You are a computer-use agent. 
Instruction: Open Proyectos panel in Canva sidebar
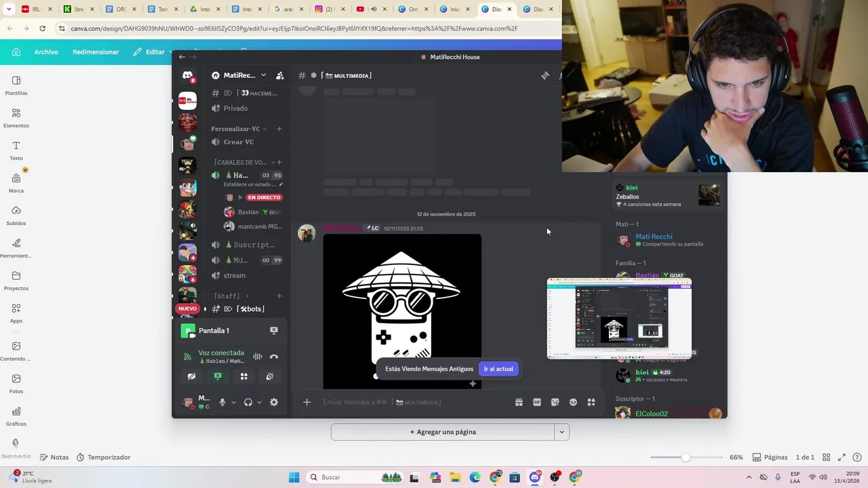pyautogui.click(x=16, y=281)
